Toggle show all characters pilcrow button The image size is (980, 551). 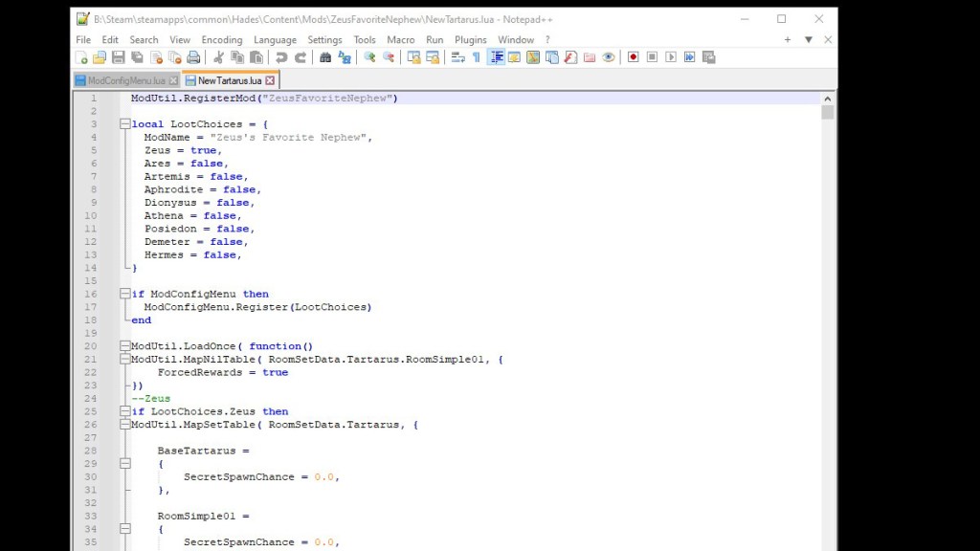coord(476,57)
